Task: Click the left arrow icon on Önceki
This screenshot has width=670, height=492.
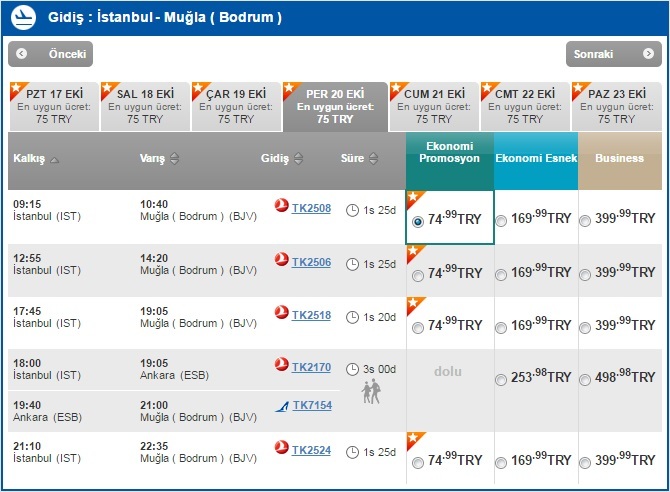Action: pyautogui.click(x=22, y=53)
